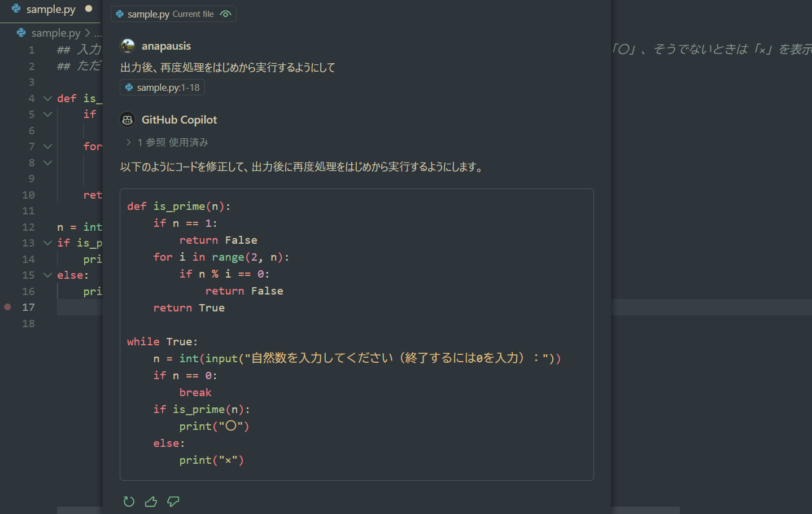Collapse the if block at line 13

point(47,243)
